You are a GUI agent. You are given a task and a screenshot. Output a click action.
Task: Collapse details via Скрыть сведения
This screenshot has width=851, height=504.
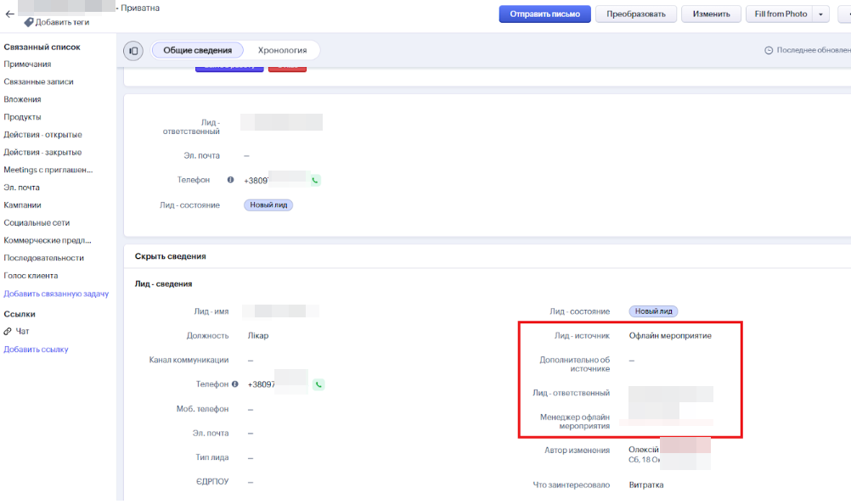click(x=170, y=256)
